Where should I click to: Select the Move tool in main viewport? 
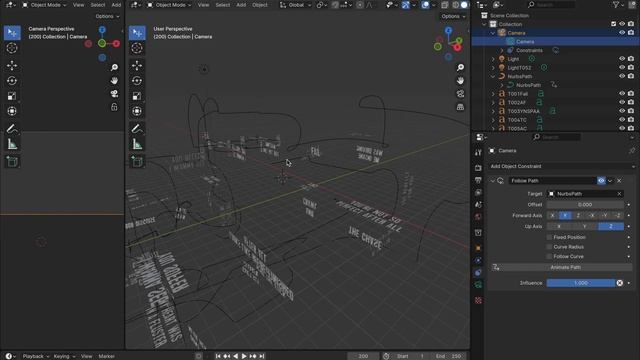click(137, 65)
